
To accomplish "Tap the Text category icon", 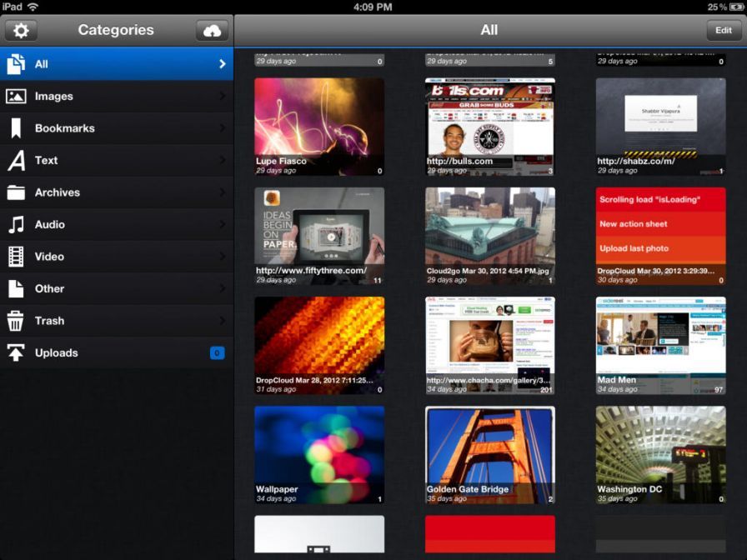I will [x=15, y=160].
